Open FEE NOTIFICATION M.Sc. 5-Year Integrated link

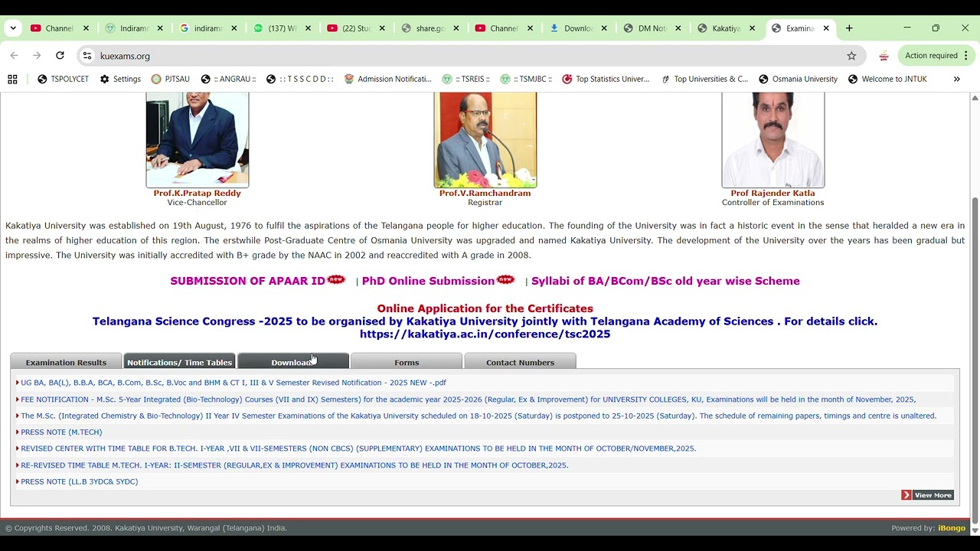point(468,399)
